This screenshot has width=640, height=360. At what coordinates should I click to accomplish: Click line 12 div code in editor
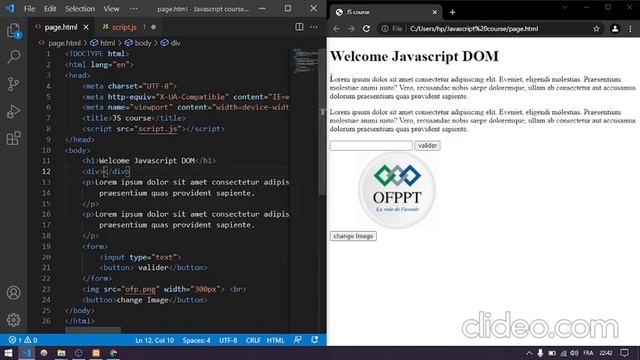106,171
